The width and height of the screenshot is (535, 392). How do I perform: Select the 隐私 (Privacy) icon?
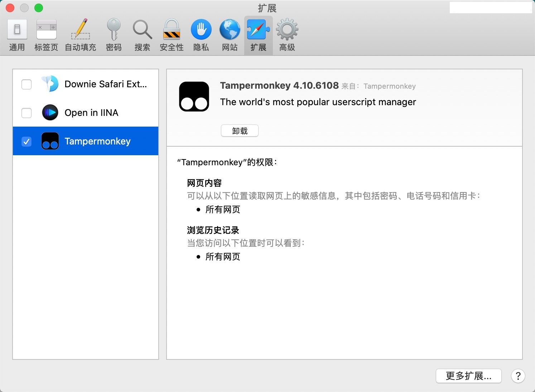click(x=201, y=34)
